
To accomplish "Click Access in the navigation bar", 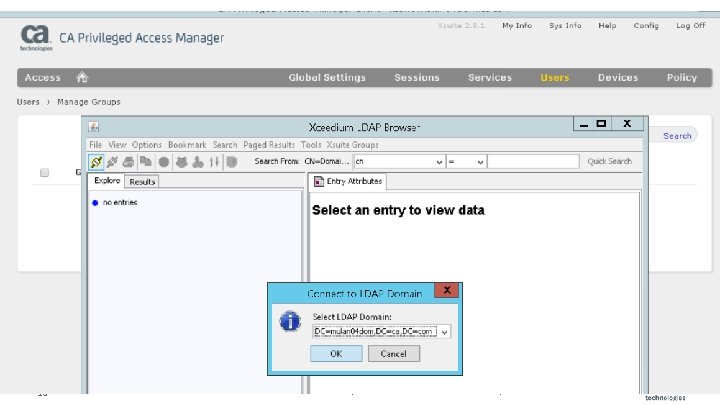I will click(x=42, y=78).
